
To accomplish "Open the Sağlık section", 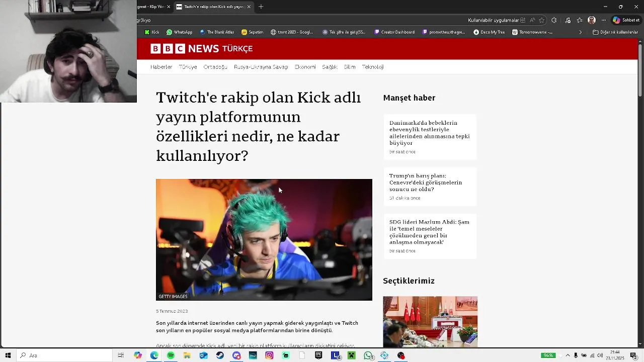I will click(330, 67).
